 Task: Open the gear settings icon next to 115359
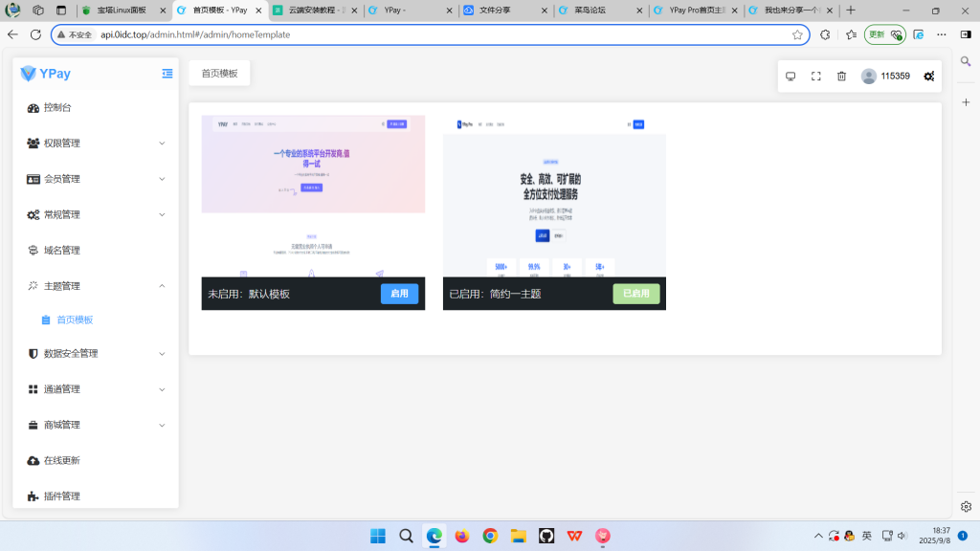coord(927,76)
